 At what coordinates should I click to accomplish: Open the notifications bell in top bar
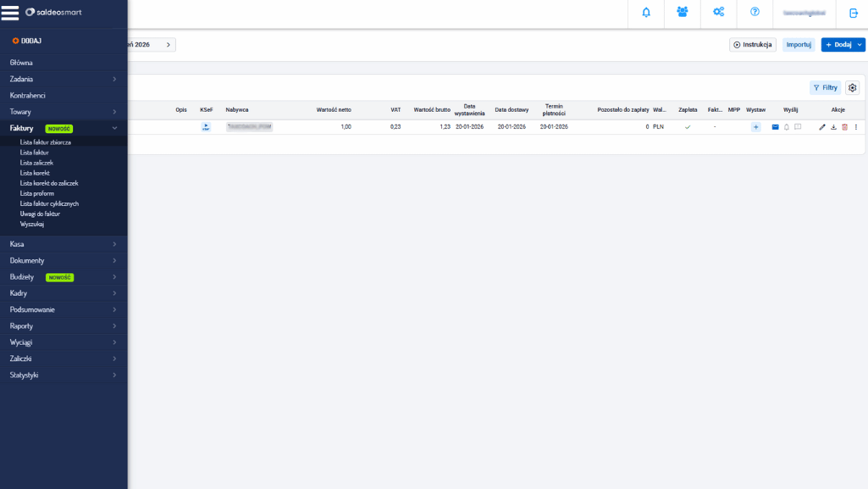[x=646, y=13]
